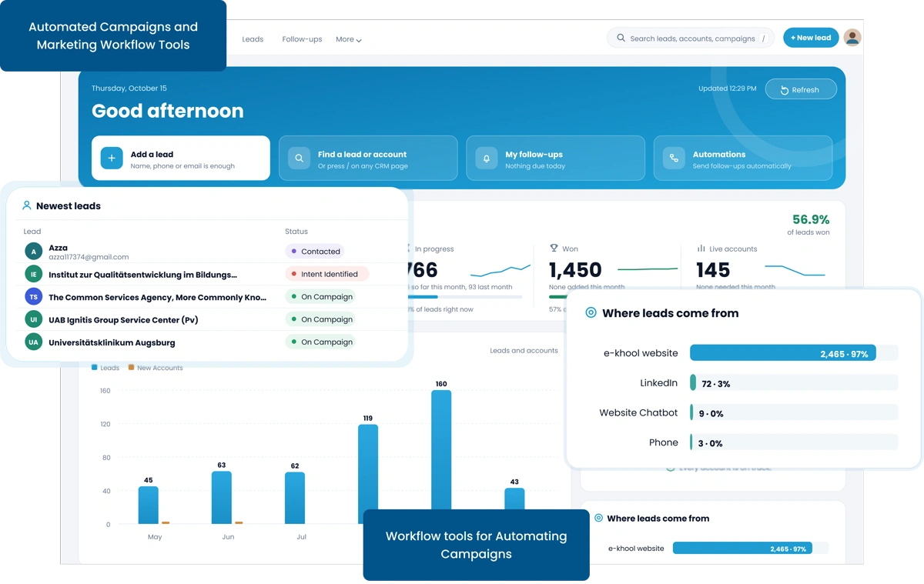The width and height of the screenshot is (924, 584).
Task: Click the refresh arrow icon in Refresh button
Action: 785,90
